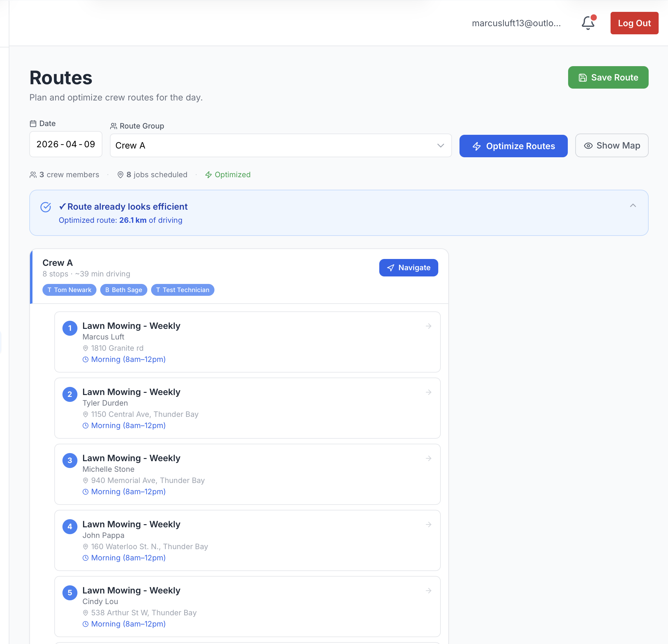This screenshot has height=644, width=668.
Task: Click the account email marcusluft13@outlo...
Action: 516,23
